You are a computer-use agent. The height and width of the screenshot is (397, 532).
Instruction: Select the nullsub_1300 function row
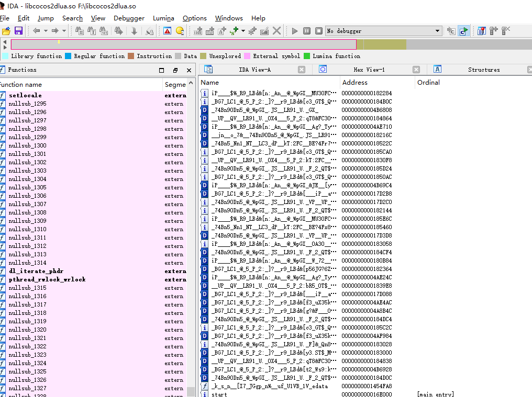tap(93, 145)
